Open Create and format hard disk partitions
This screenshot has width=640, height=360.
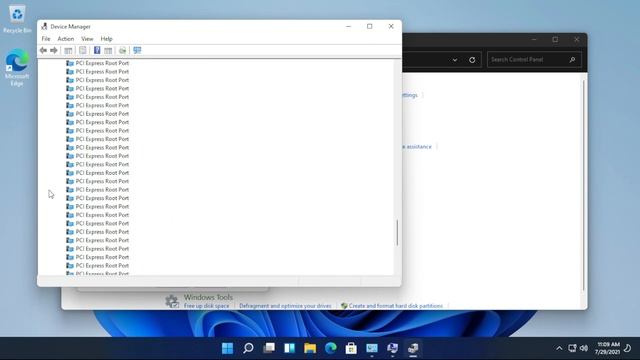pyautogui.click(x=396, y=306)
